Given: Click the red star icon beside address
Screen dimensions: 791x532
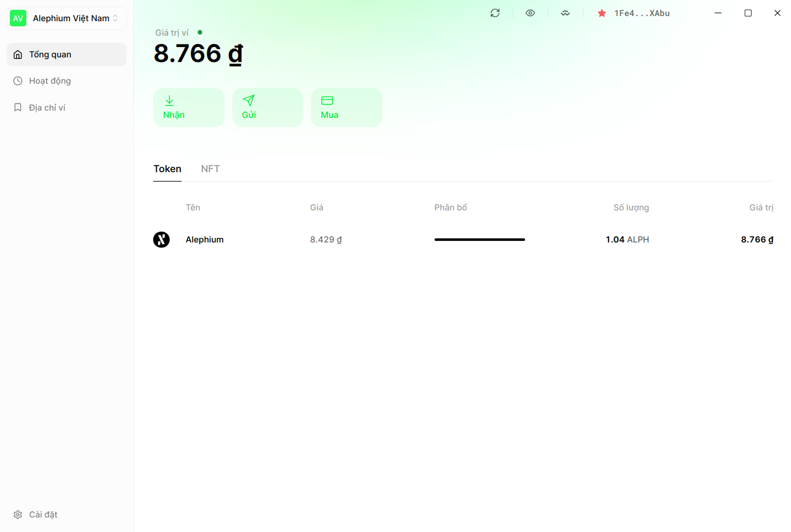Looking at the screenshot, I should [x=602, y=13].
